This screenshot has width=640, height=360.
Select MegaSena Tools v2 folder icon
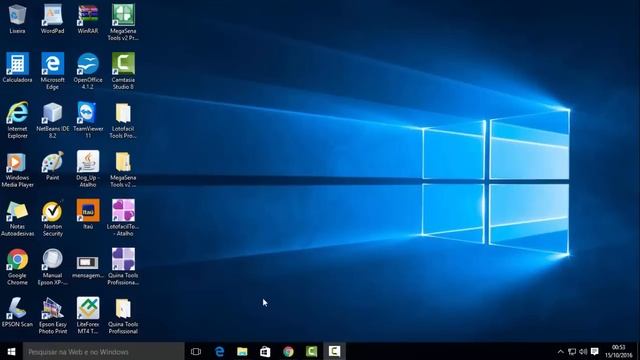(x=123, y=162)
